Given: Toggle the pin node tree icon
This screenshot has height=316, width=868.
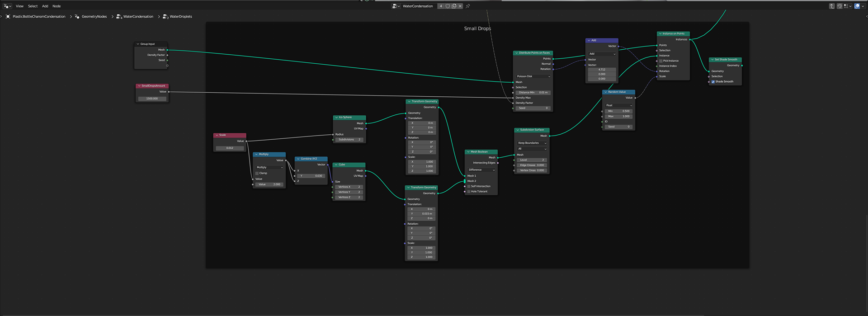Looking at the screenshot, I should coord(468,6).
